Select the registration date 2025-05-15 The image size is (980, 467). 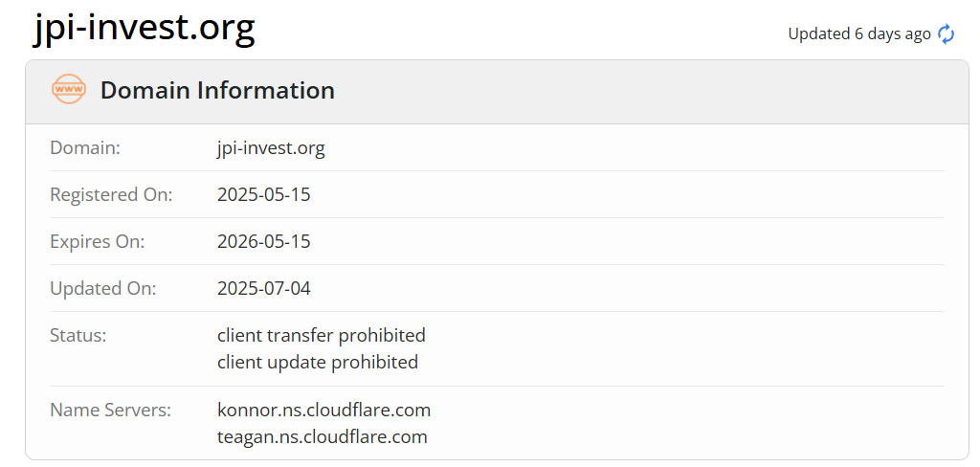[264, 195]
